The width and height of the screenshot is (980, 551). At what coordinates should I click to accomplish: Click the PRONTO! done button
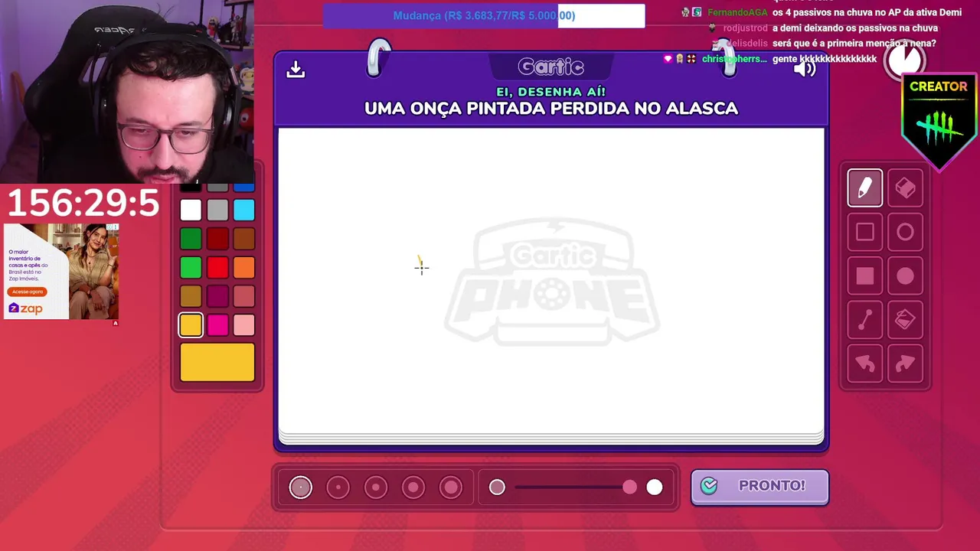[x=759, y=487]
